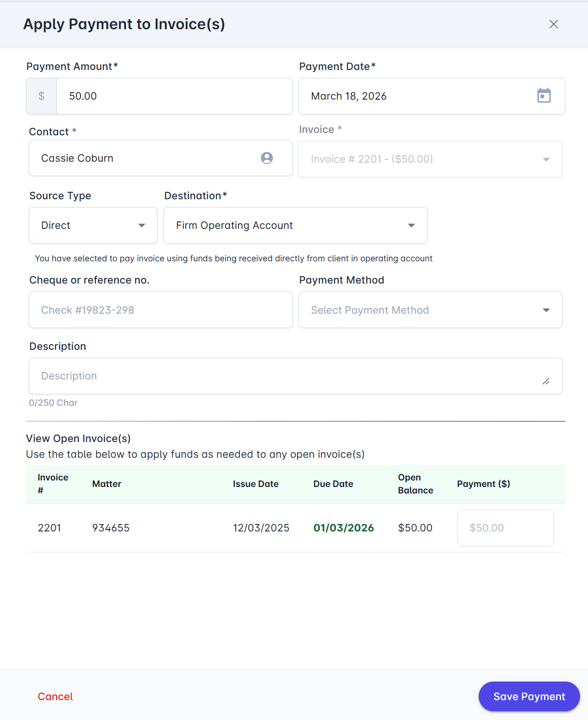This screenshot has width=588, height=720.
Task: Close the Apply Payment dialog
Action: point(553,24)
